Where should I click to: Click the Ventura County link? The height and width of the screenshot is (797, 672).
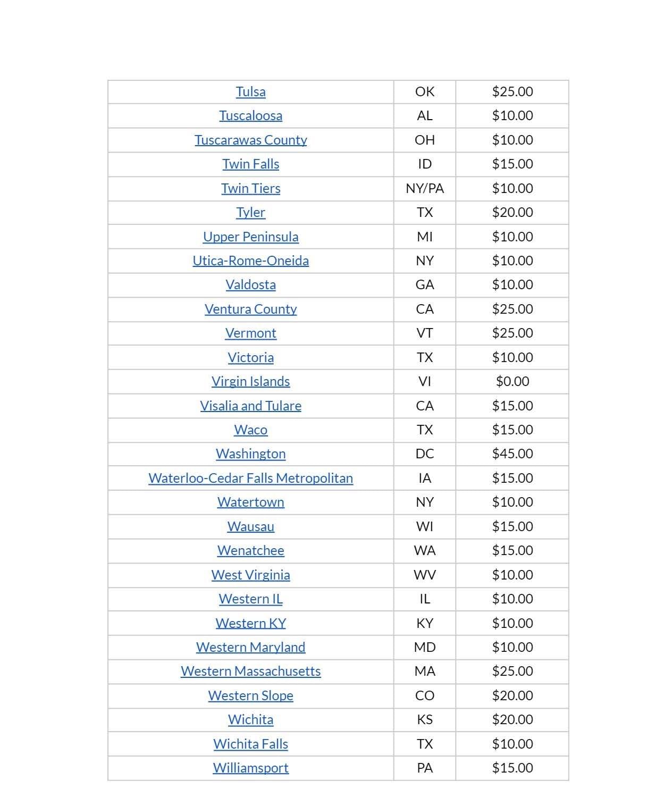tap(250, 309)
